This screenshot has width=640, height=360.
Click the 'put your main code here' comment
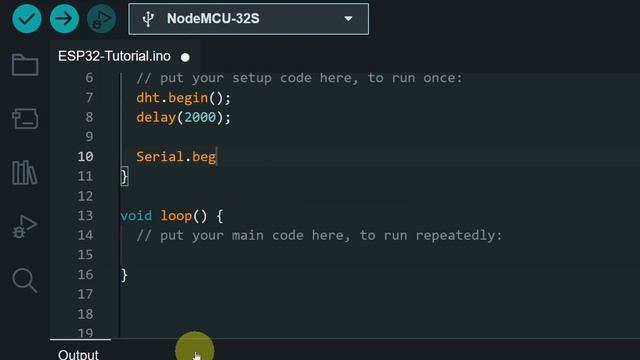(x=319, y=236)
